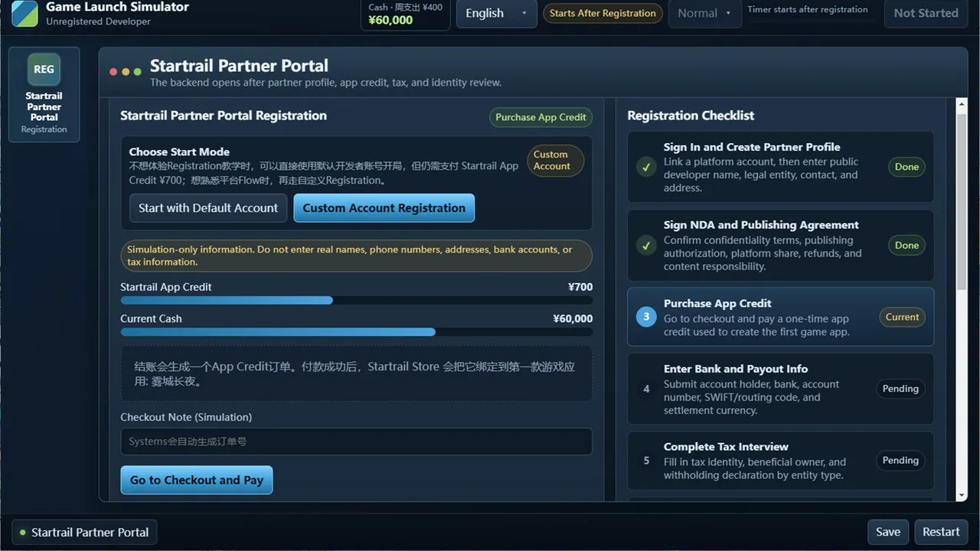980x551 pixels.
Task: Select Complete Tax Interview step
Action: (x=780, y=461)
